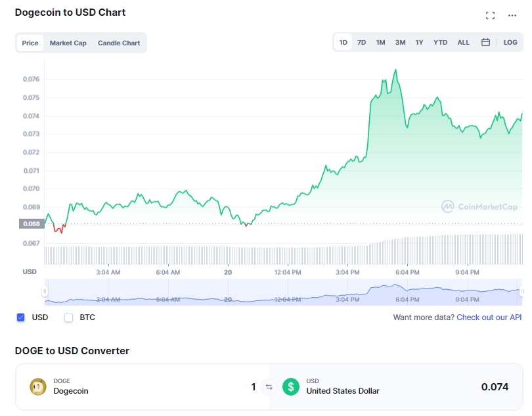Click the 6:04 PM main axis label
This screenshot has height=416, width=532.
click(407, 272)
